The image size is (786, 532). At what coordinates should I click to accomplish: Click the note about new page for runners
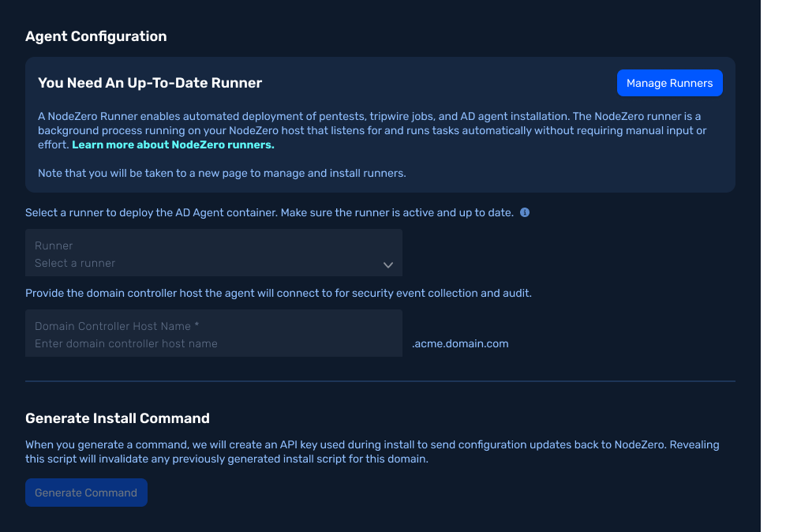tap(222, 174)
